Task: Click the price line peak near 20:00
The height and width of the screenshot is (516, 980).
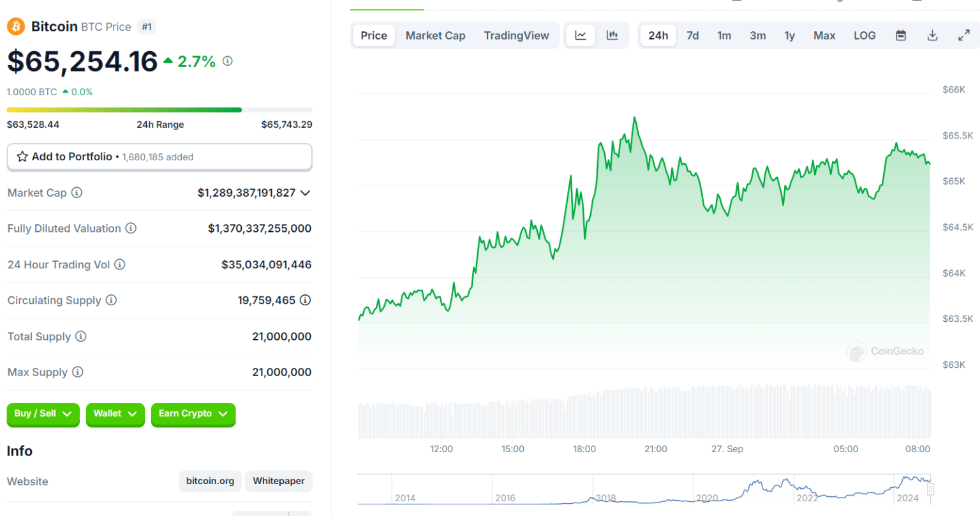Action: point(634,118)
